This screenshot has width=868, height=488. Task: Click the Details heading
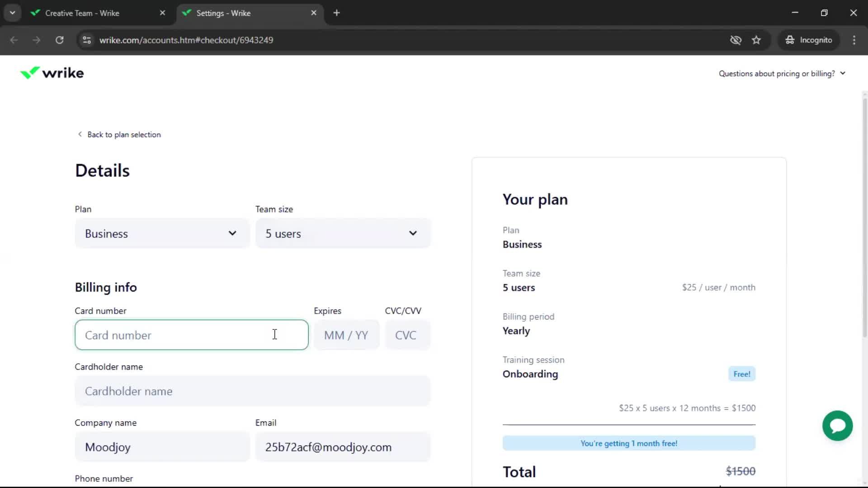(x=102, y=171)
